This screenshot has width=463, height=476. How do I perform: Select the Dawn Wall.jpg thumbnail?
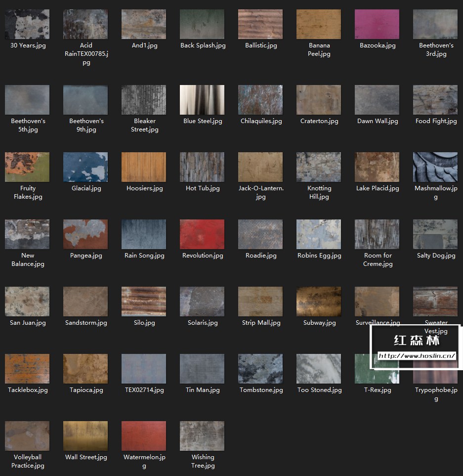click(x=377, y=99)
